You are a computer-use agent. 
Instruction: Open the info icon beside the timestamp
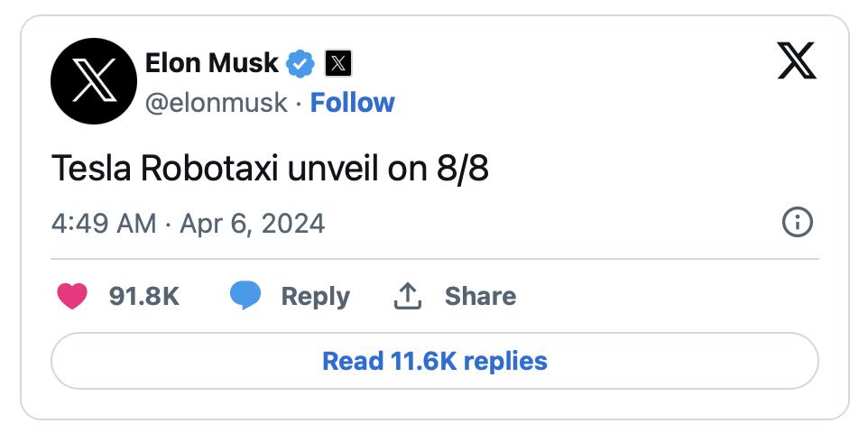click(798, 222)
